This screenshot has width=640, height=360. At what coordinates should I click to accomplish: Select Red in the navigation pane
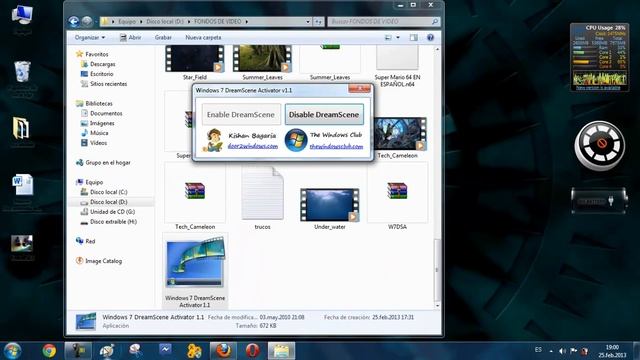pos(90,241)
